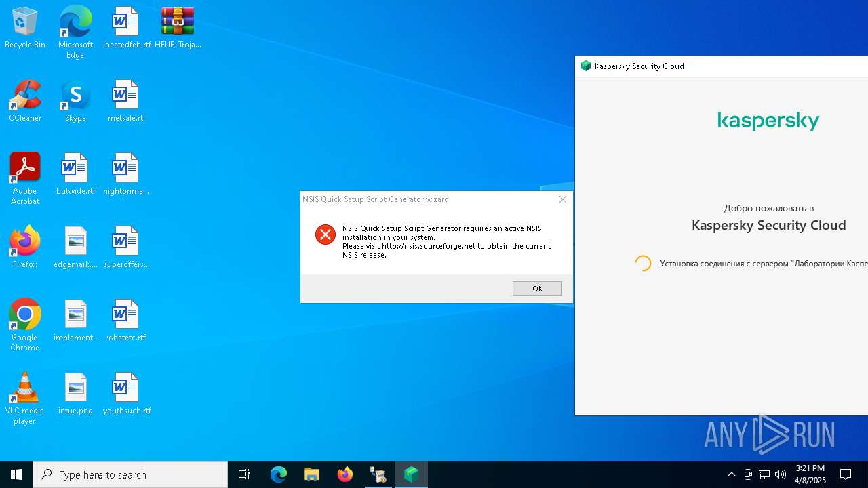Image resolution: width=868 pixels, height=488 pixels.
Task: Close the NSIS Quick Setup wizard dialog
Action: click(562, 199)
